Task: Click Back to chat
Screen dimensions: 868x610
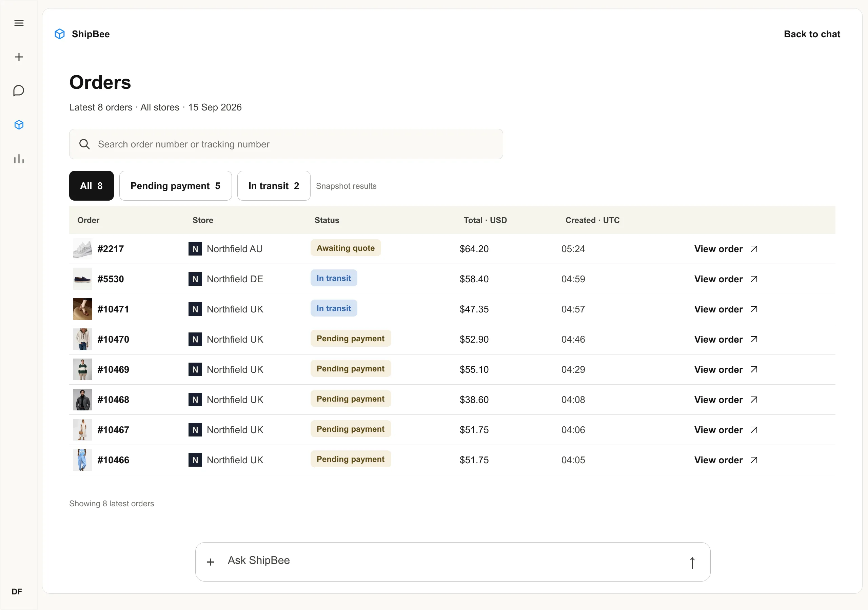Action: point(812,34)
